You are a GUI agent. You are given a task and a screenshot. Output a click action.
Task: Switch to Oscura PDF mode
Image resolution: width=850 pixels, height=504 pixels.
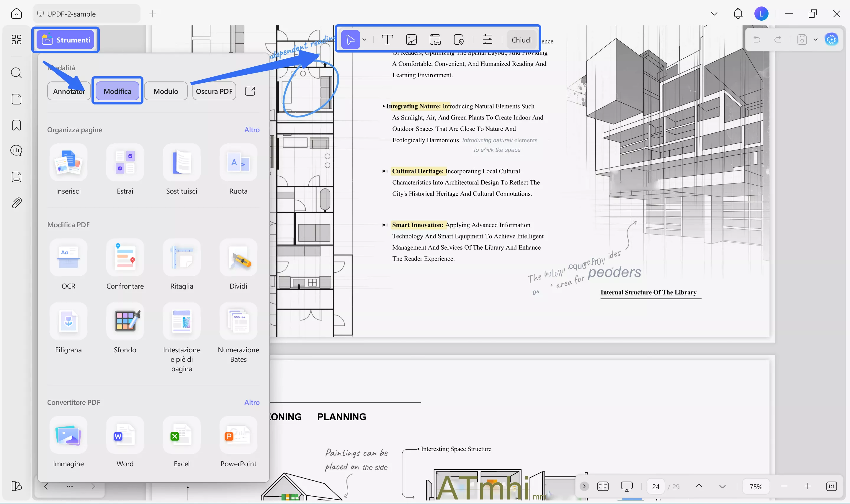pyautogui.click(x=214, y=91)
